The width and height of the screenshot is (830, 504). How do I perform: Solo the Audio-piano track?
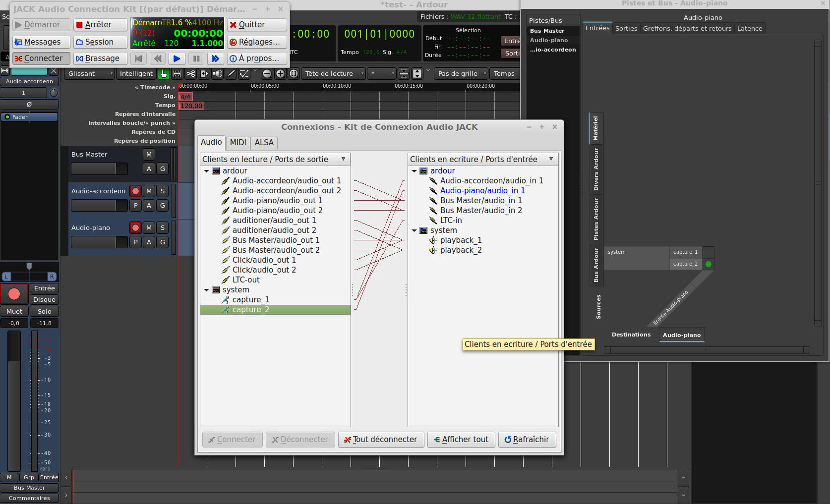click(162, 228)
